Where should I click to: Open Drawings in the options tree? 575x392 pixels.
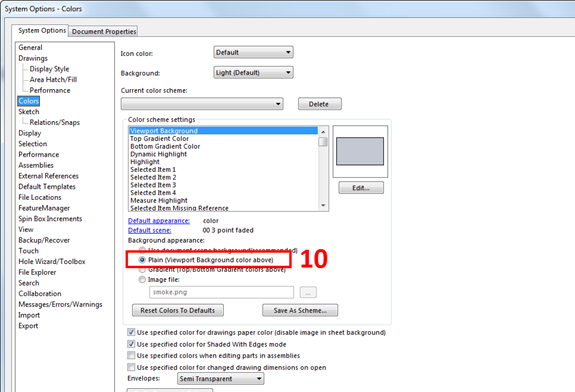click(x=33, y=58)
